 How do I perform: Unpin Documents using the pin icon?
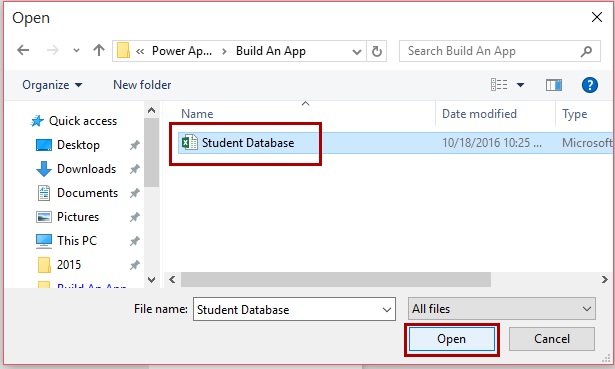coord(135,193)
